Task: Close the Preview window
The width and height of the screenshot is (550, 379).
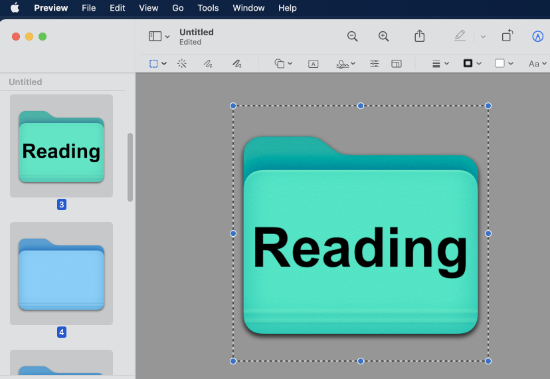Action: [x=16, y=36]
